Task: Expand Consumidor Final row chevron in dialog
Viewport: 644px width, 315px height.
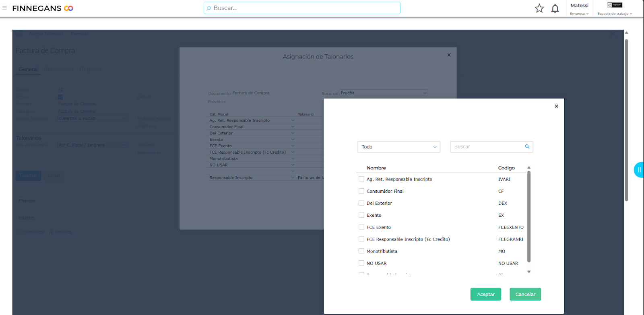Action: (293, 127)
